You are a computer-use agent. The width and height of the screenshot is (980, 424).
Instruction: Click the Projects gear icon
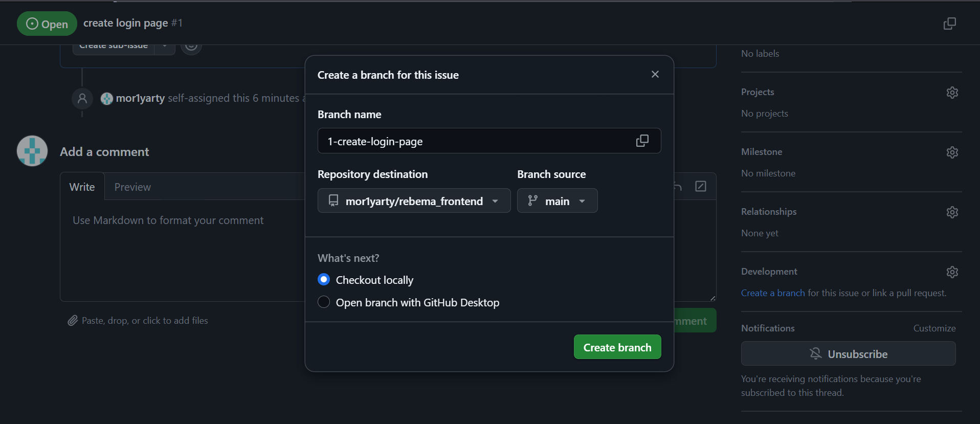tap(952, 93)
